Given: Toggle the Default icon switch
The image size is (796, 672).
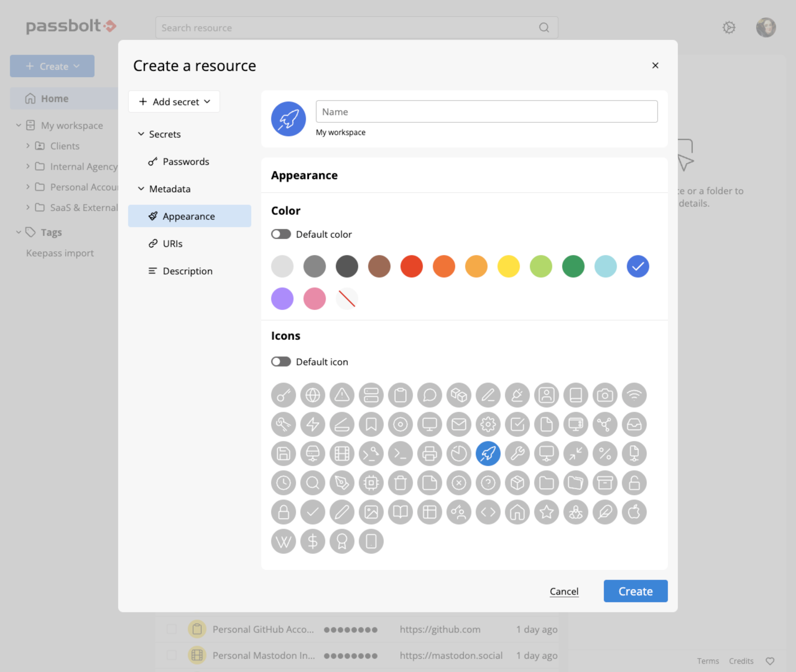Looking at the screenshot, I should click(281, 361).
